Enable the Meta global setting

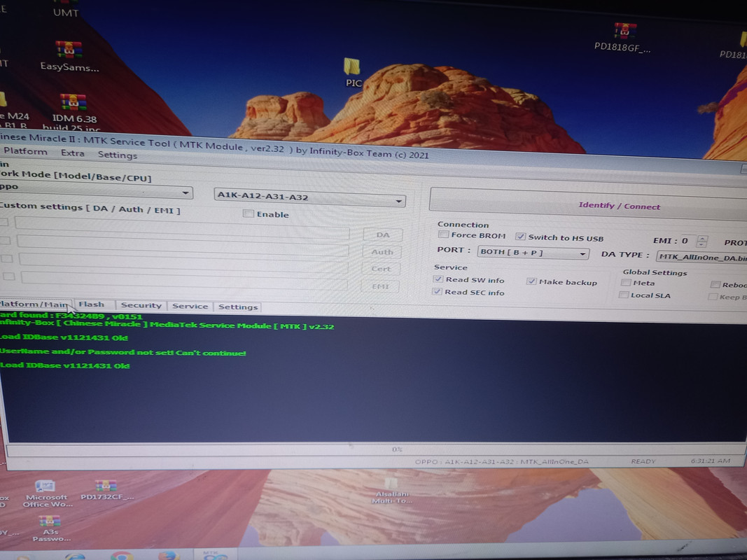626,283
